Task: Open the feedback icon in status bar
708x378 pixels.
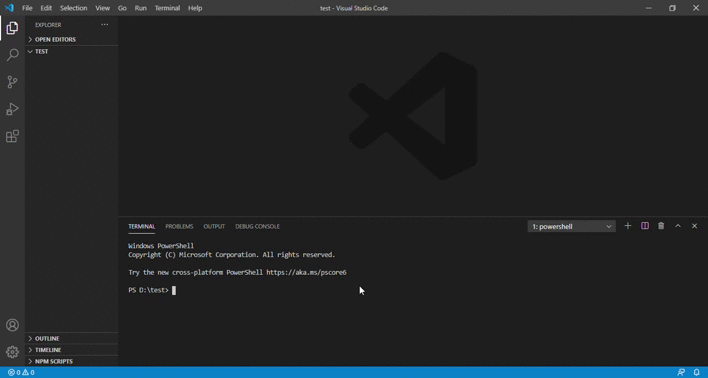Action: click(681, 373)
